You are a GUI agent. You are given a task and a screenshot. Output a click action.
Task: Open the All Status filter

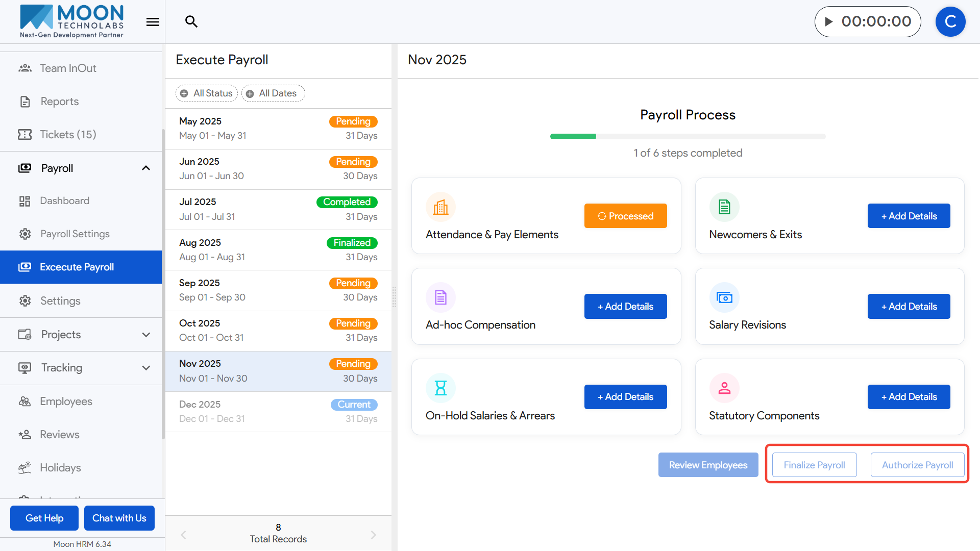[207, 93]
